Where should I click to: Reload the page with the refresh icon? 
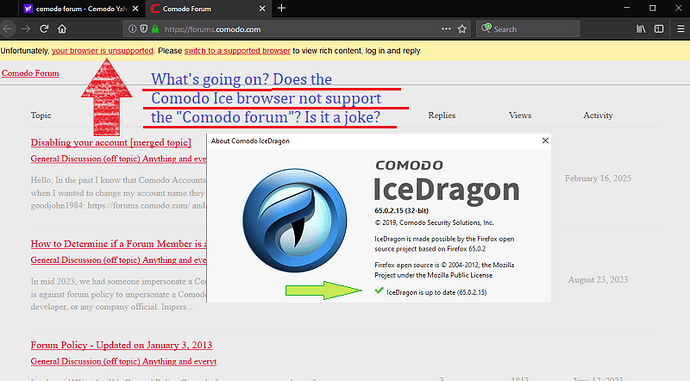point(44,29)
